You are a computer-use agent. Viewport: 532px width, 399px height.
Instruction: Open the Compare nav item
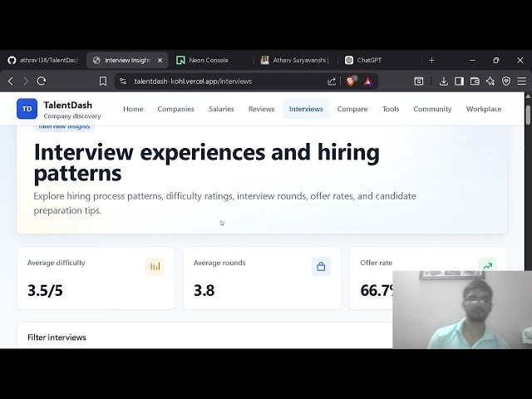[x=352, y=109]
